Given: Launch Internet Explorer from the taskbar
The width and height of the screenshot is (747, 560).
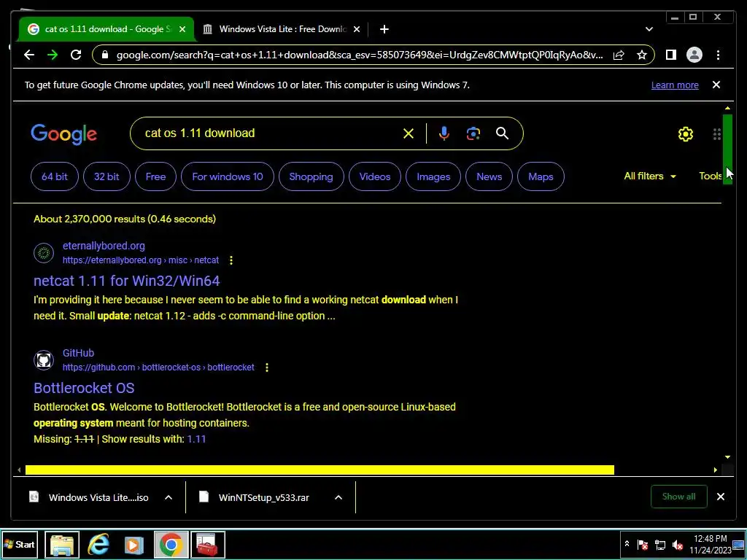Looking at the screenshot, I should pos(98,544).
